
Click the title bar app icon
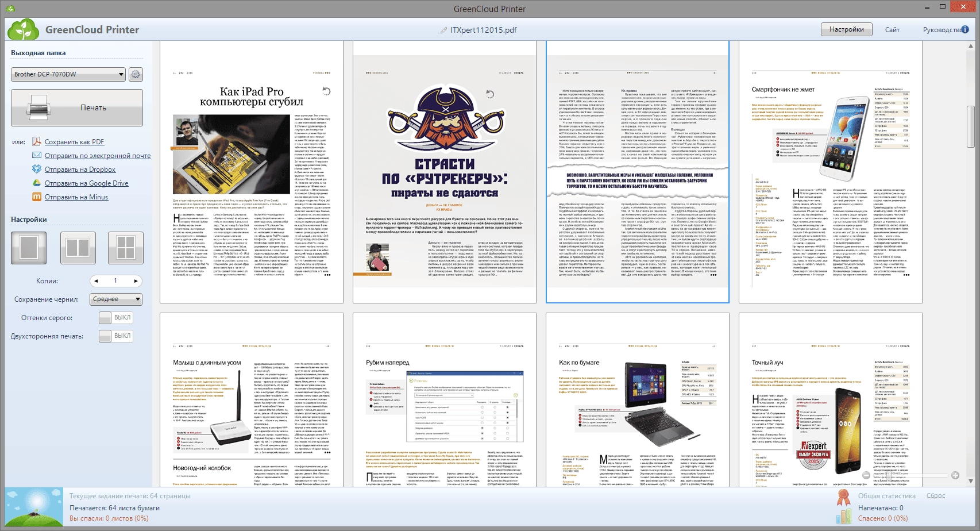pyautogui.click(x=9, y=9)
